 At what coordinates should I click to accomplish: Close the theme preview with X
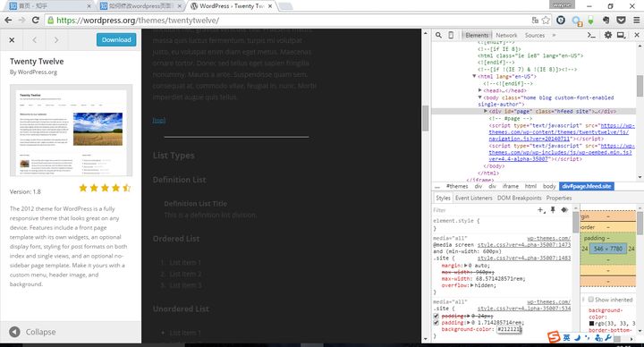point(12,40)
